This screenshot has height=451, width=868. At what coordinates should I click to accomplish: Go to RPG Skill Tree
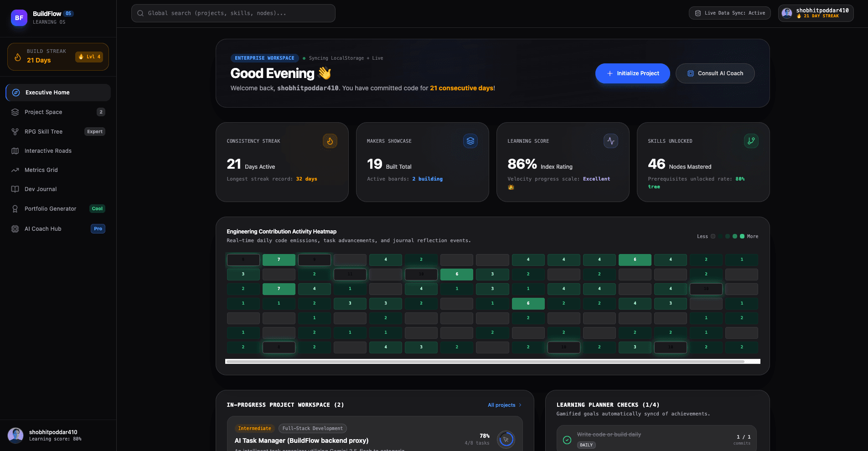point(58,132)
